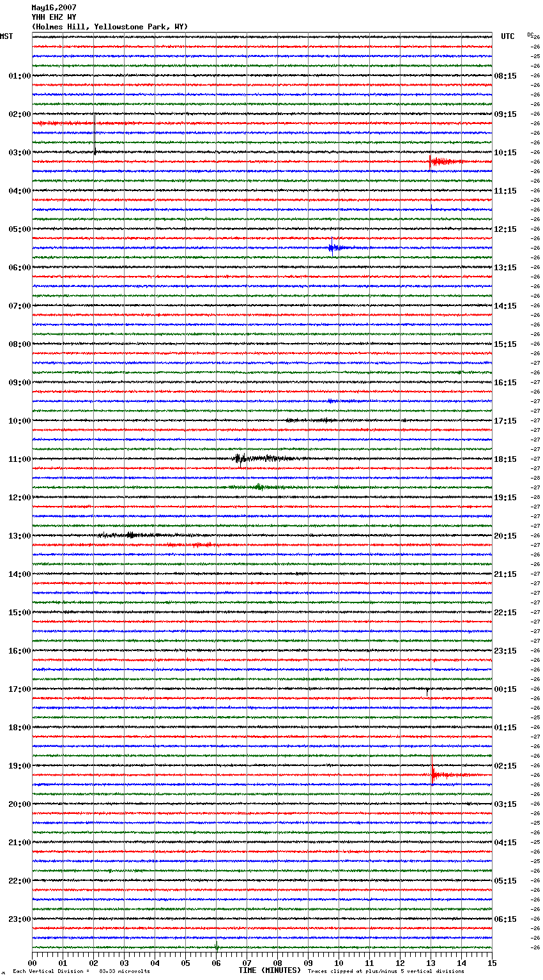Screen dimensions: 543x980
Task: Click the 18:15 UTC time label
Action: click(x=505, y=459)
